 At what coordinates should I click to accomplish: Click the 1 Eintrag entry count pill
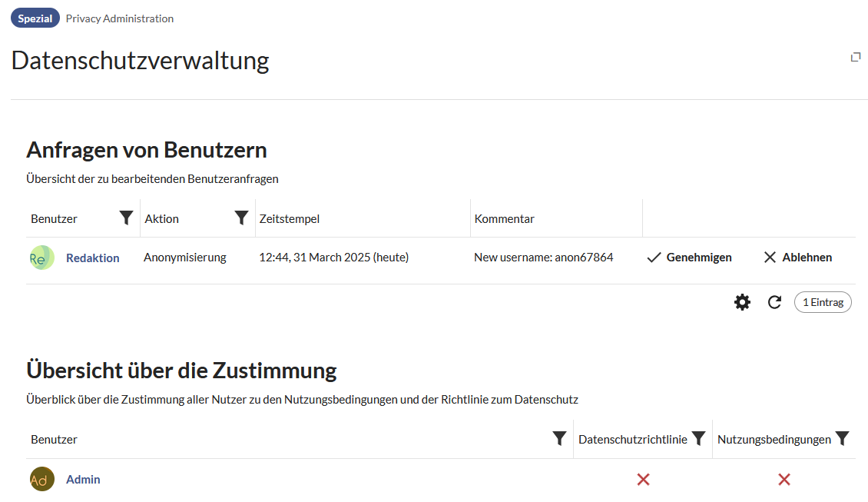click(x=823, y=302)
